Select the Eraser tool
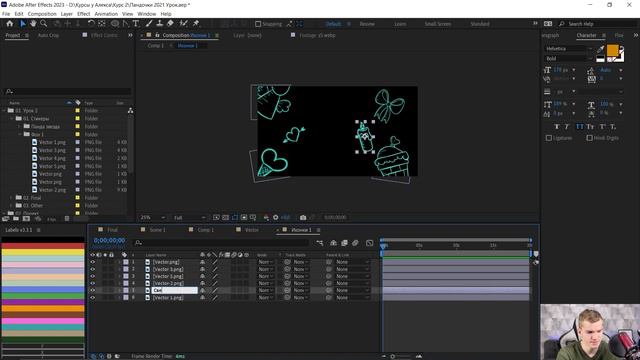Screen dimensions: 640x360 pyautogui.click(x=170, y=24)
